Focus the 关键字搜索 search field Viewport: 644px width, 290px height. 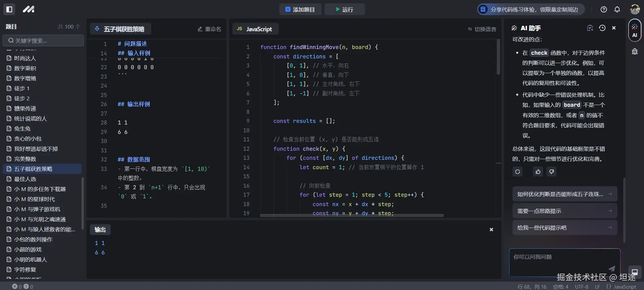pos(44,41)
